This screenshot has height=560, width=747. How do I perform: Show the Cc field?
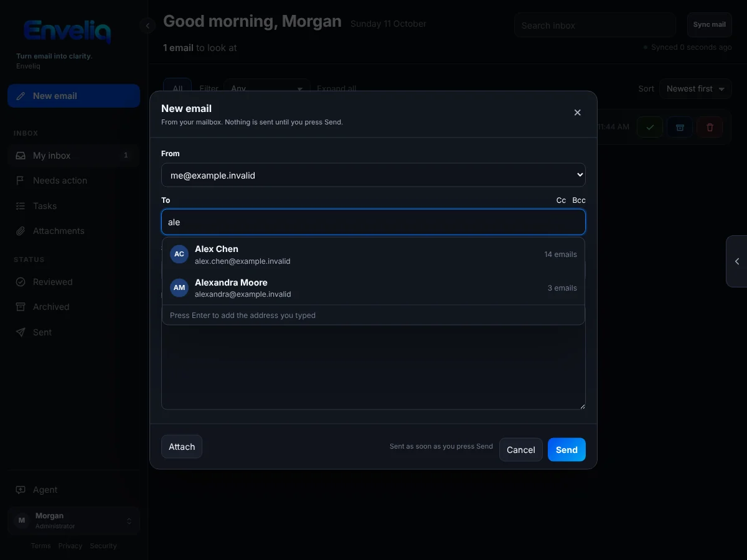pos(561,200)
